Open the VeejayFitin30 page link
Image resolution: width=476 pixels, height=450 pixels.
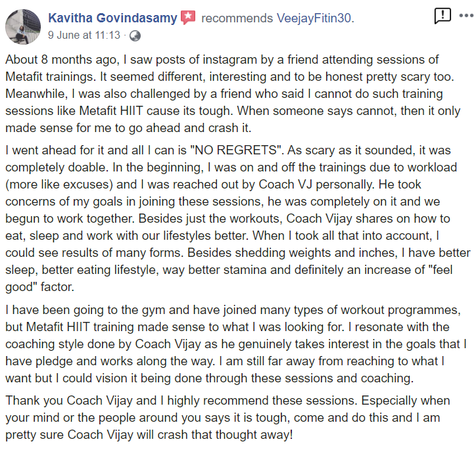(316, 18)
